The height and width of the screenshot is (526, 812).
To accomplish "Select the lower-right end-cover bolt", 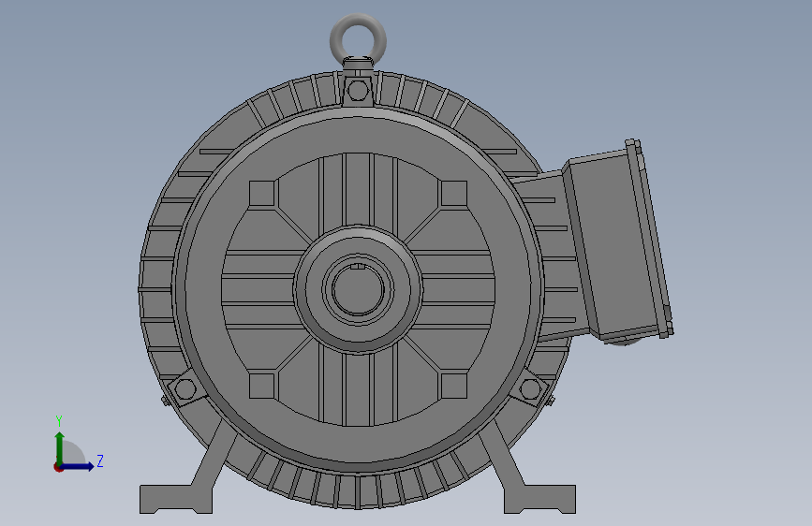I will pos(529,388).
